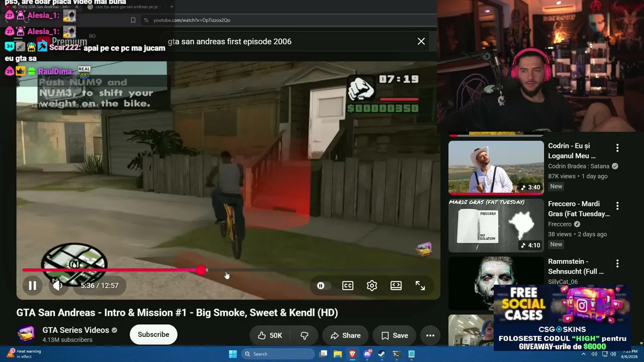644x362 pixels.
Task: Open the terminal app in the taskbar
Action: [x=396, y=354]
